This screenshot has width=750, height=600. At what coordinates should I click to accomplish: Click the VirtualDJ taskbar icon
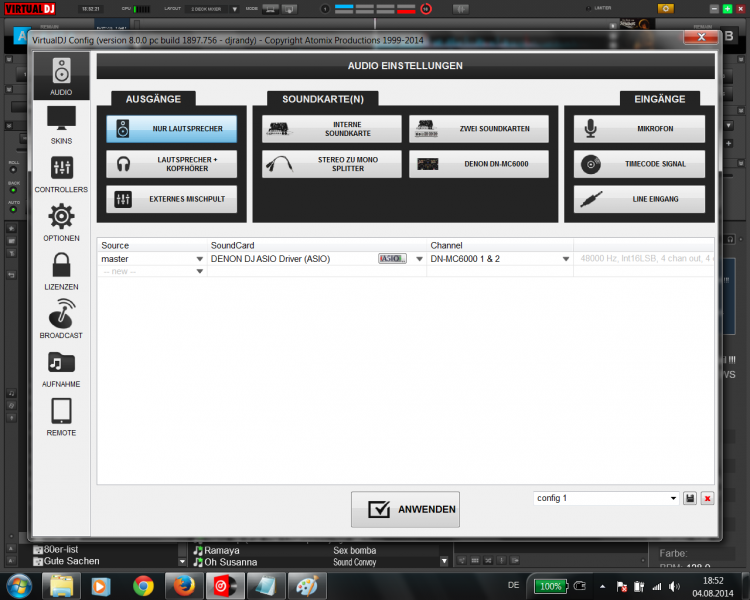click(225, 586)
